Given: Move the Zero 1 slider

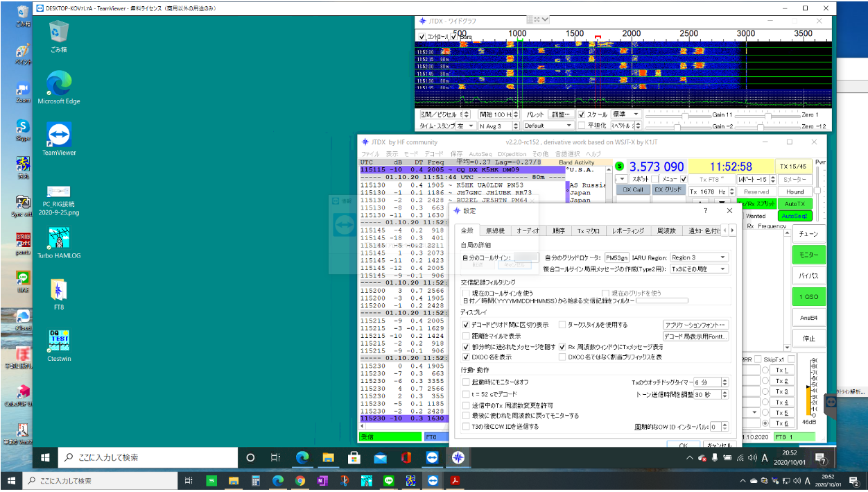Looking at the screenshot, I should [767, 116].
